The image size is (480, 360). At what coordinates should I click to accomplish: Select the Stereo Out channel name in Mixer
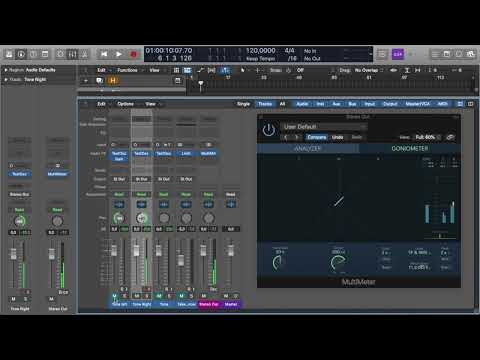(x=208, y=304)
